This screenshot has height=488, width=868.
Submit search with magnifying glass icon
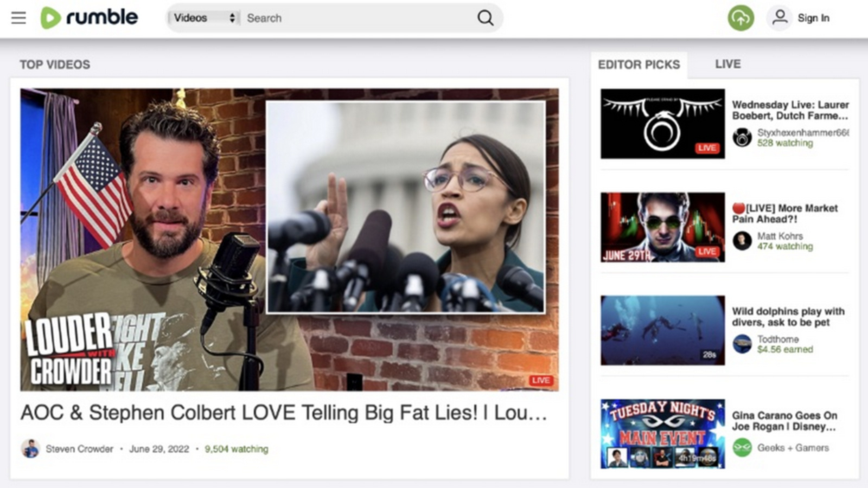(485, 18)
